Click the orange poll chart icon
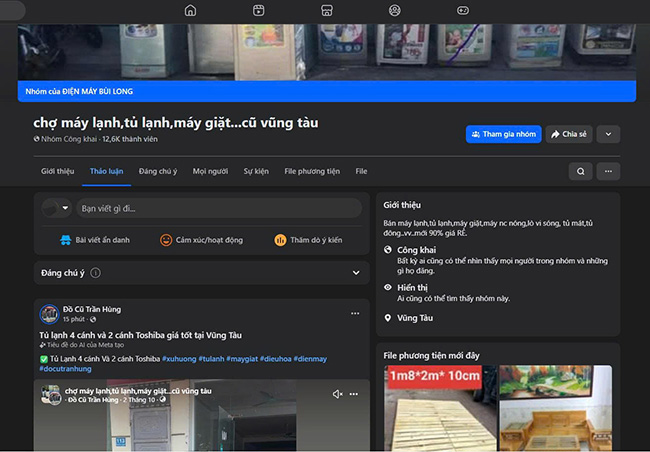Image resolution: width=650 pixels, height=452 pixels. click(280, 240)
